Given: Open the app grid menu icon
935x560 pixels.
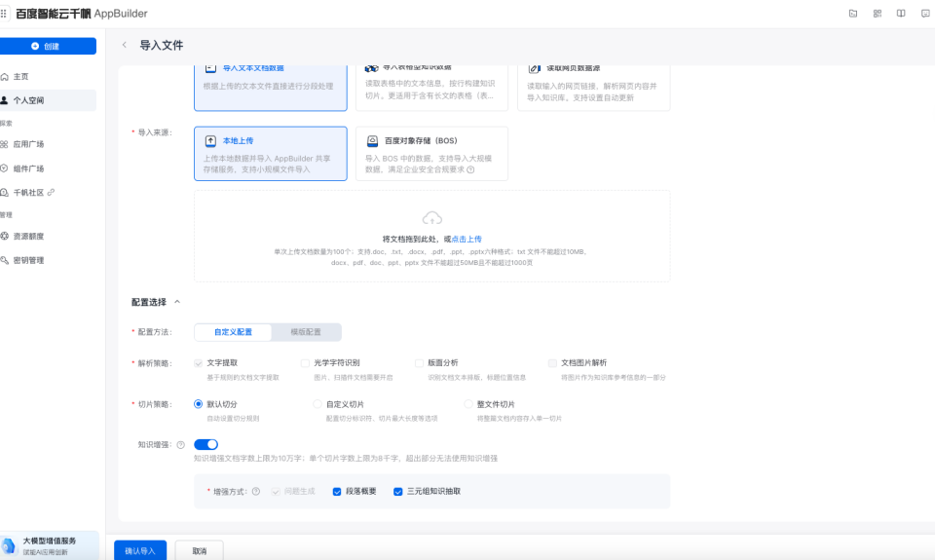Looking at the screenshot, I should 4,13.
